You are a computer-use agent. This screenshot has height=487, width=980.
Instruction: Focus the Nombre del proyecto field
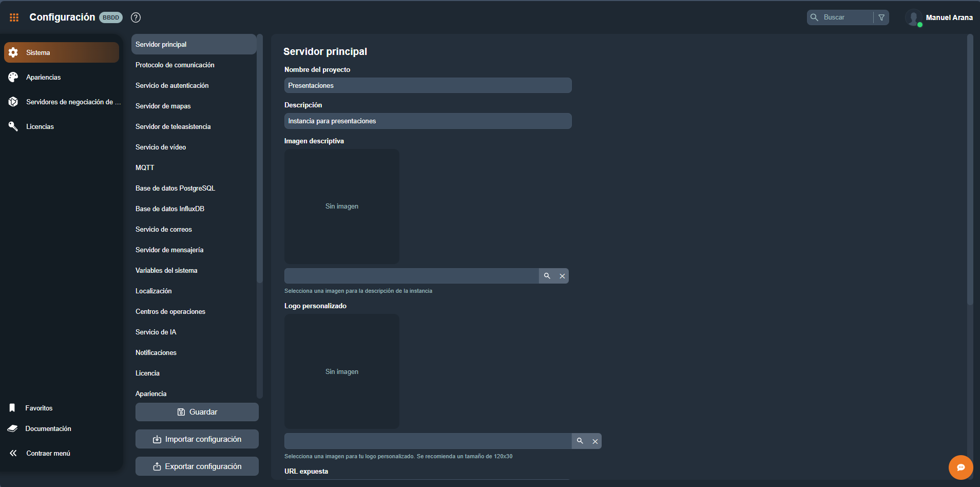(428, 85)
